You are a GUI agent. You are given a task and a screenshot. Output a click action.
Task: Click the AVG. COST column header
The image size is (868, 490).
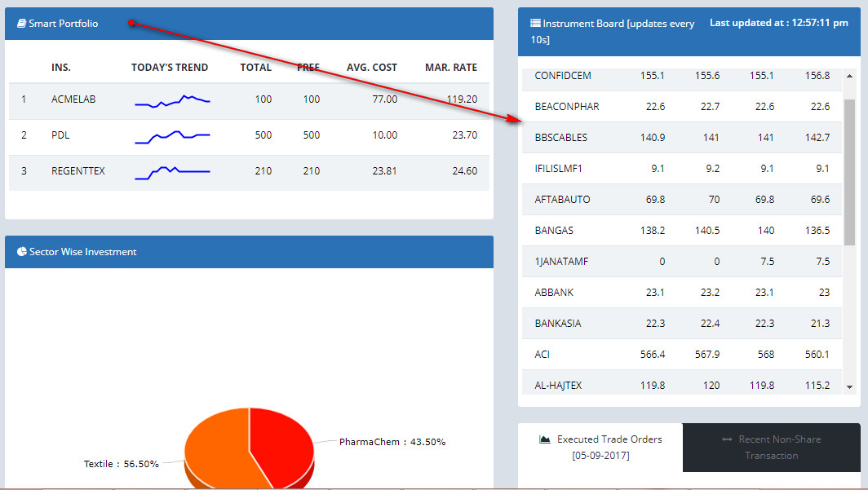click(x=372, y=68)
